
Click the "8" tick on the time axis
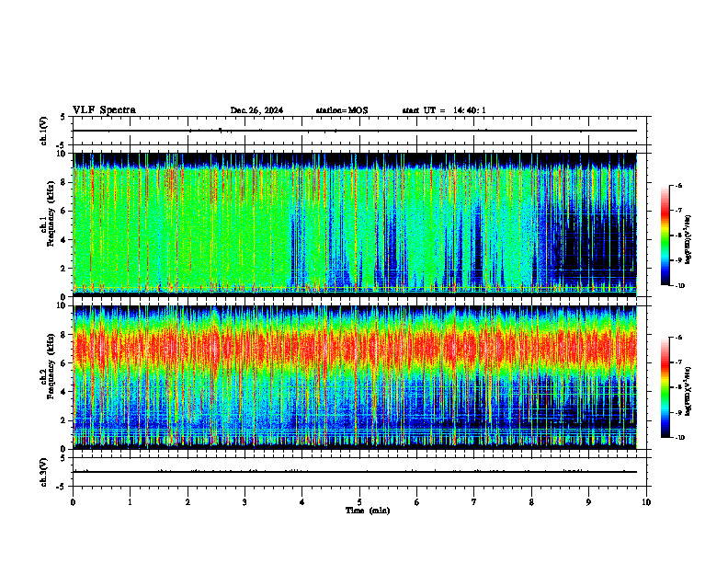click(531, 502)
